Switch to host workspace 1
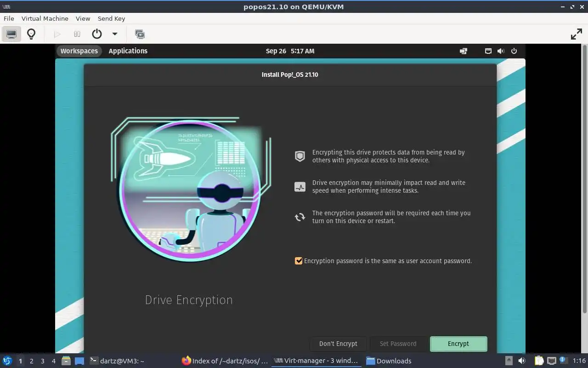The width and height of the screenshot is (588, 368). pyautogui.click(x=20, y=361)
